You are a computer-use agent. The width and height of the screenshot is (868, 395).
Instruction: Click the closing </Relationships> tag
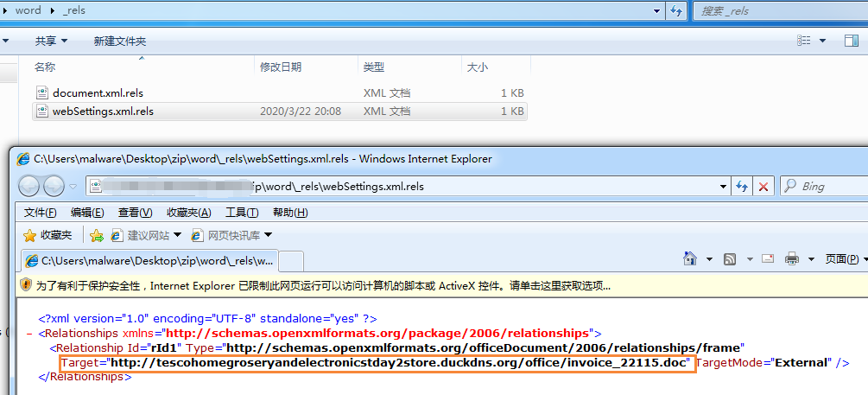click(85, 377)
